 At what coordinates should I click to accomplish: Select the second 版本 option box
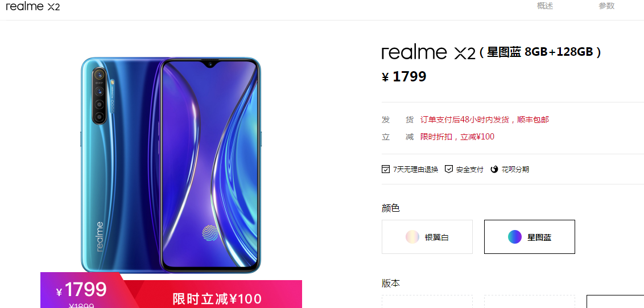click(x=530, y=301)
